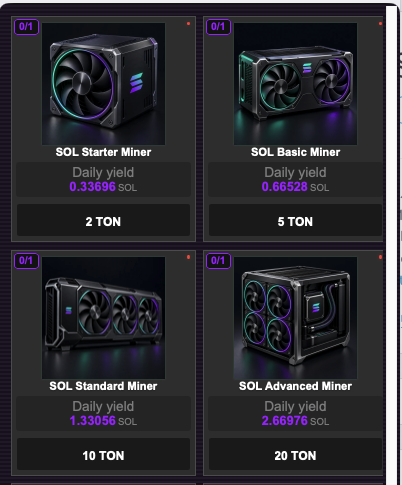Select the 0.33696 SOL daily yield box
The width and height of the screenshot is (402, 485).
103,179
